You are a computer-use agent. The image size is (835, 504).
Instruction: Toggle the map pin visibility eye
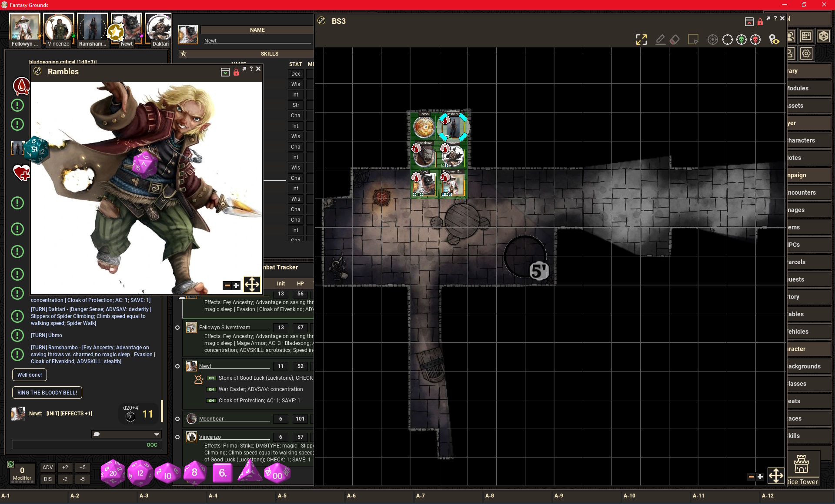pyautogui.click(x=774, y=40)
